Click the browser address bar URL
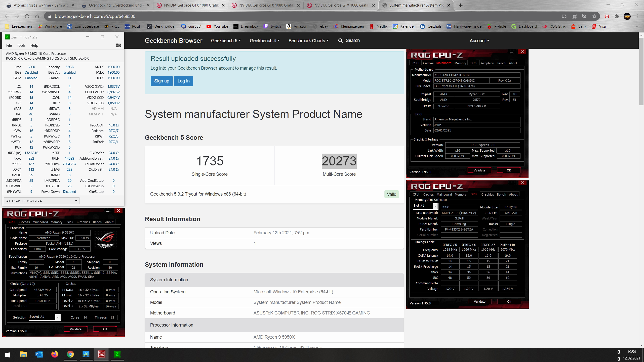Viewport: 644px width, 362px height. (95, 16)
